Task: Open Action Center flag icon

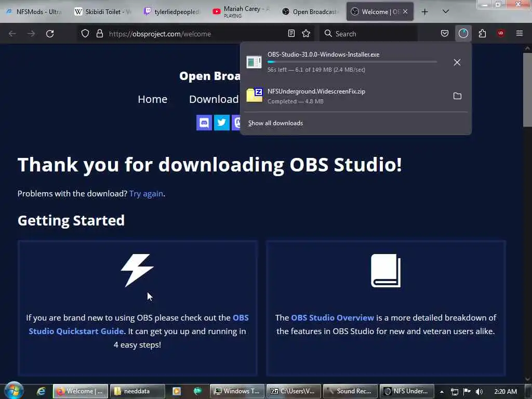Action: [x=467, y=392]
